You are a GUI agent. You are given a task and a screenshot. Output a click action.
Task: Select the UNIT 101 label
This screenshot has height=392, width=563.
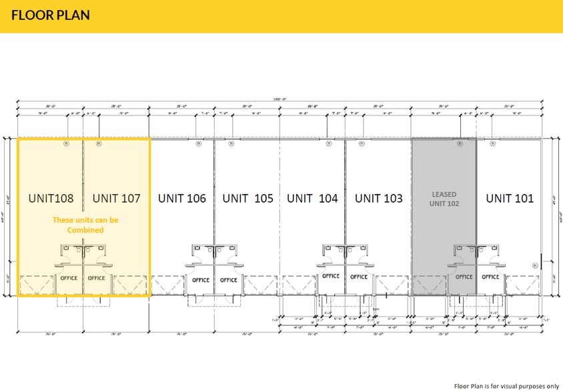(510, 198)
